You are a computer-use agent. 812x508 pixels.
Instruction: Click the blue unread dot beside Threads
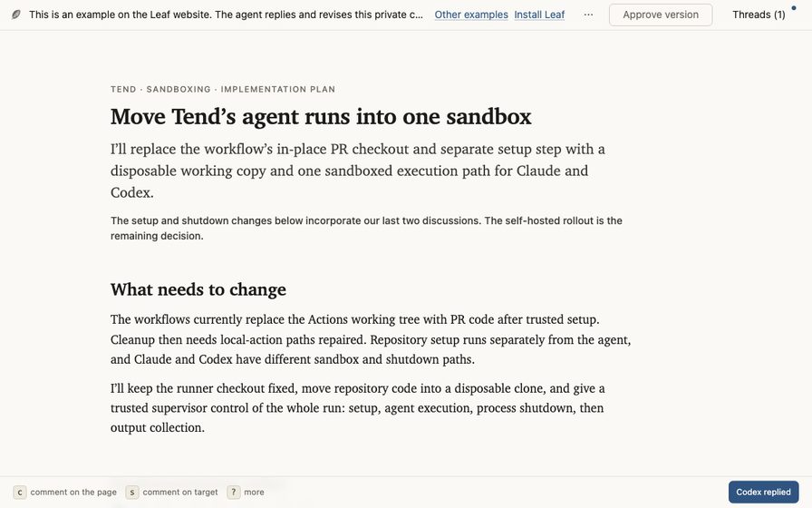794,8
